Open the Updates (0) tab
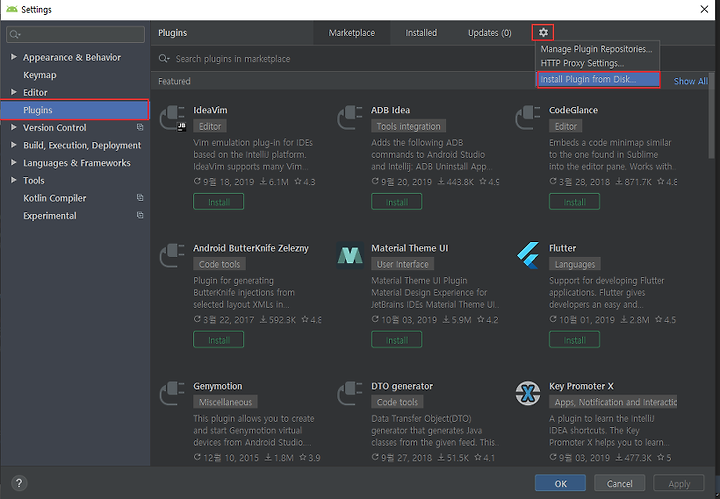Viewport: 720px width, 499px height. pyautogui.click(x=489, y=33)
